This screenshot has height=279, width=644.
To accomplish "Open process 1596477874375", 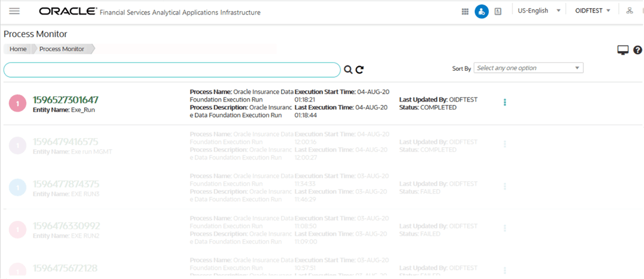I will pos(65,184).
